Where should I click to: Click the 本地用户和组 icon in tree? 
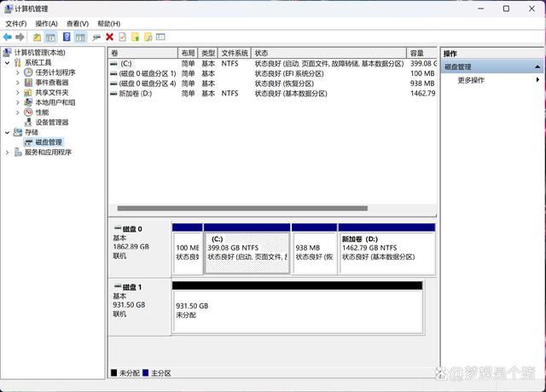tap(28, 102)
